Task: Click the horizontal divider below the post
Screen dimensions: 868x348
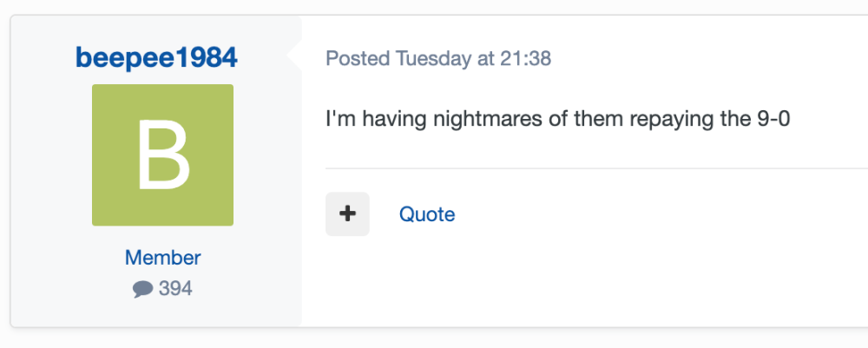Action: click(x=590, y=168)
